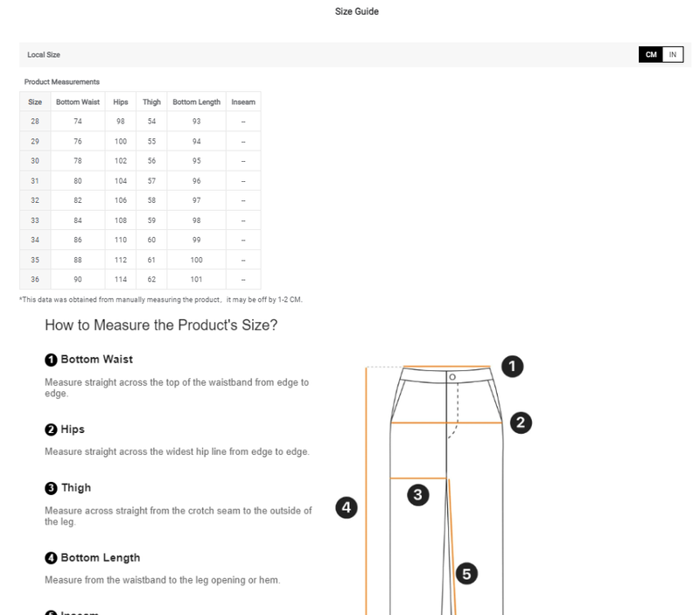The image size is (700, 615).
Task: Click the Size Guide title
Action: [x=357, y=11]
